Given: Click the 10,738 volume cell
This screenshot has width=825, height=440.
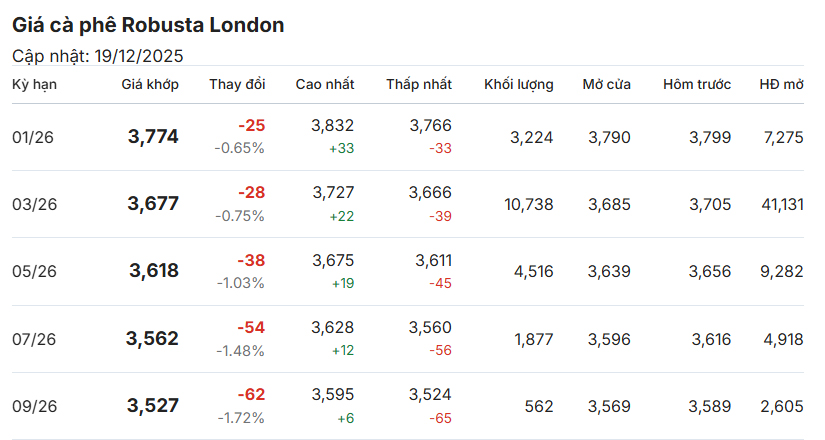Looking at the screenshot, I should (x=529, y=204).
